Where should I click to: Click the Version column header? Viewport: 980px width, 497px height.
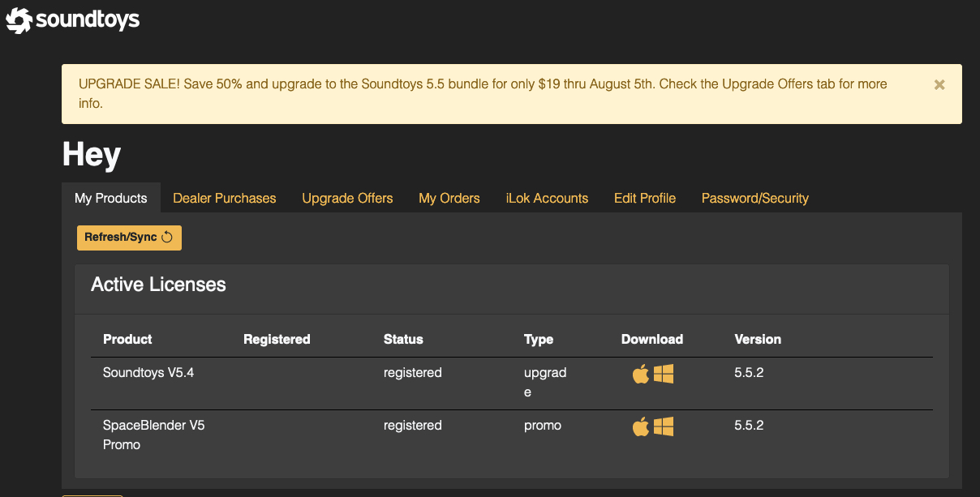coord(758,339)
